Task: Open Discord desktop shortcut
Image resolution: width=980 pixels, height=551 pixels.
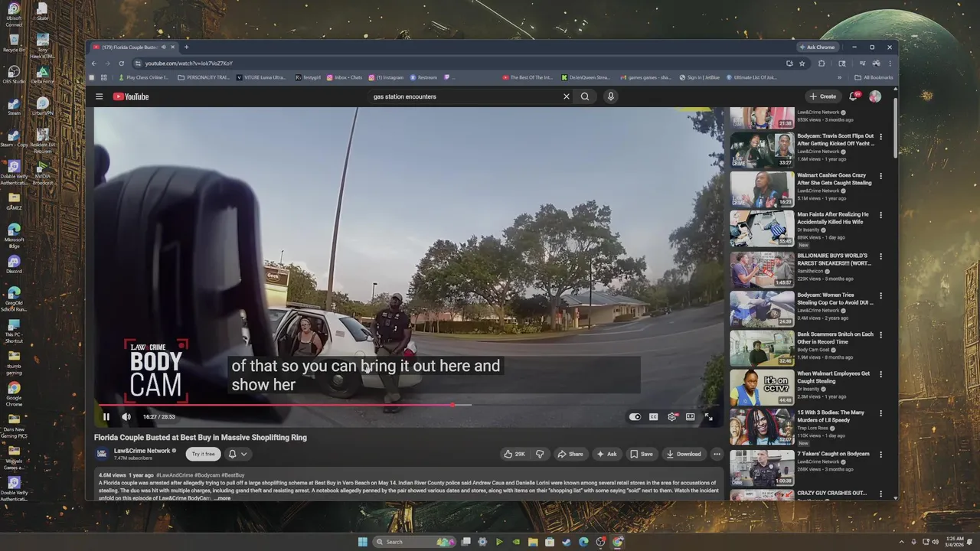Action: pyautogui.click(x=14, y=264)
